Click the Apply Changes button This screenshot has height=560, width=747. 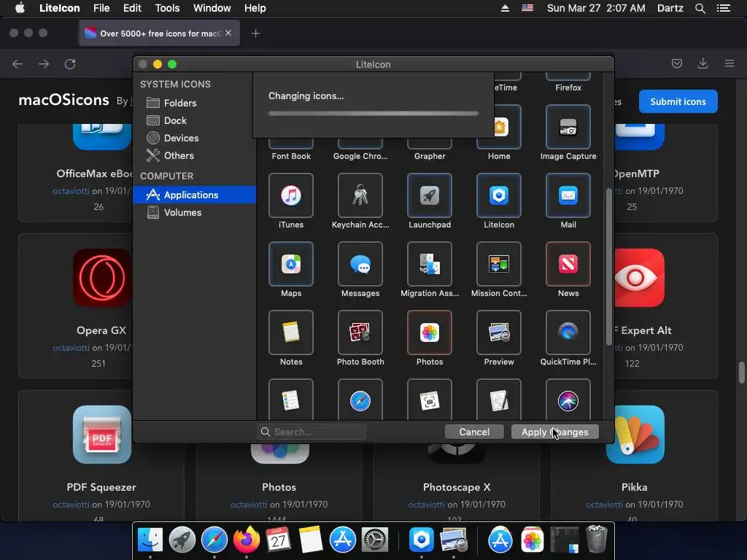(554, 432)
